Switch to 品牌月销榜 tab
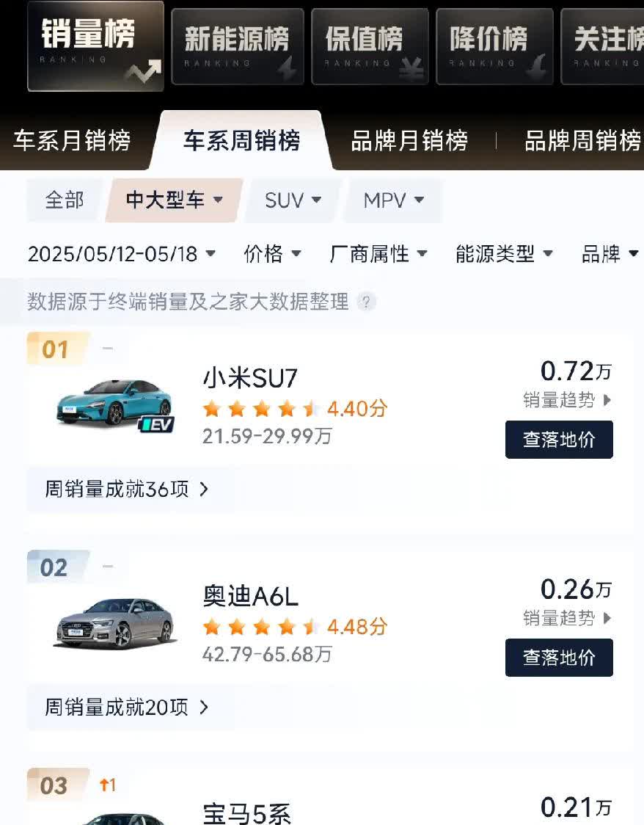 (x=409, y=141)
